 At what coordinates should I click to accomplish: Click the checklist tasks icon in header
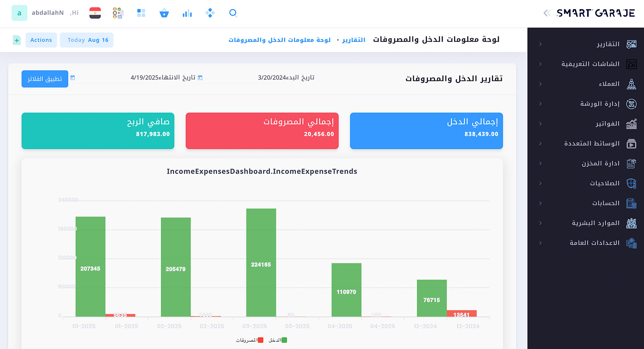(118, 13)
